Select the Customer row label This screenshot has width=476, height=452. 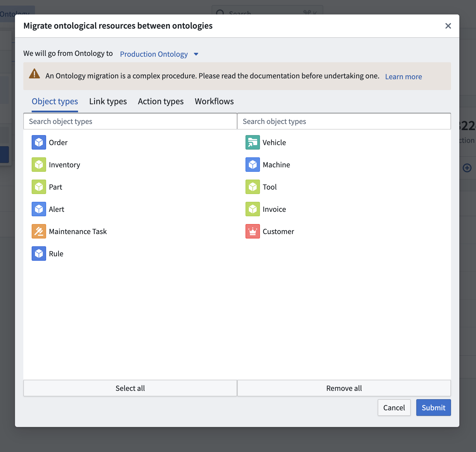click(x=278, y=232)
